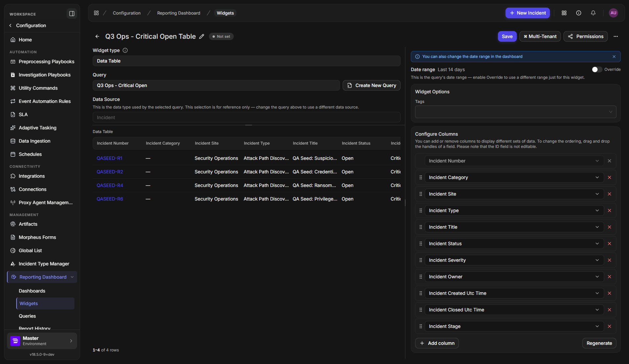Viewport: 629px width, 364px height.
Task: Remove the Incident Category column
Action: 609,177
